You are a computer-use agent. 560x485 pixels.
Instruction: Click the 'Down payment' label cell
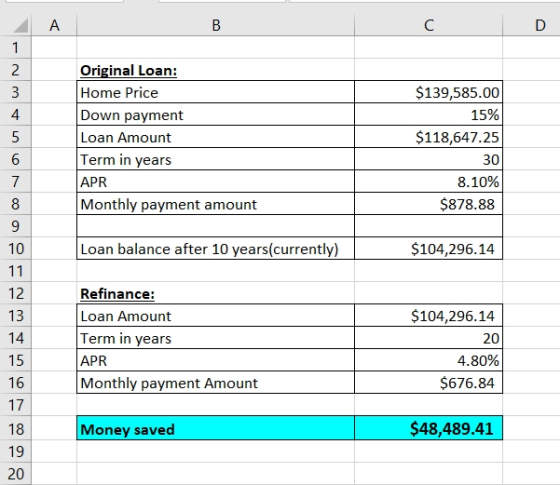pyautogui.click(x=216, y=115)
